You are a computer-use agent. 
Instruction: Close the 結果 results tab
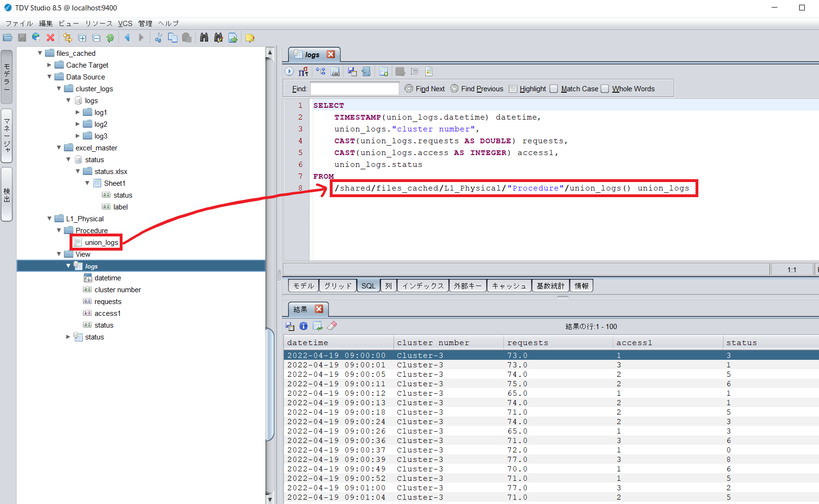point(319,309)
